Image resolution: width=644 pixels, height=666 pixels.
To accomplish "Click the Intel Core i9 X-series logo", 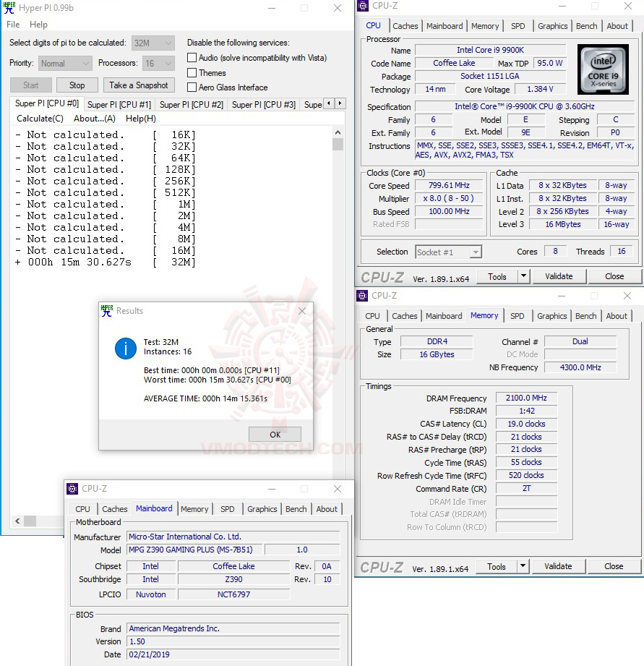I will 603,69.
